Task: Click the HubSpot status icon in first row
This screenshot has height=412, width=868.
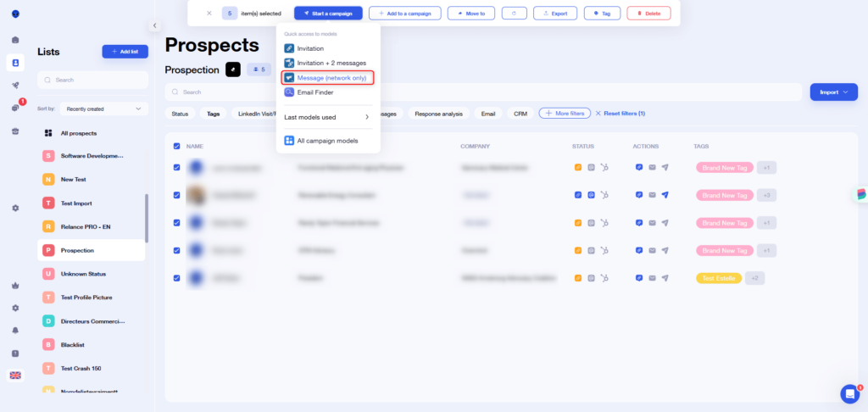Action: (604, 168)
